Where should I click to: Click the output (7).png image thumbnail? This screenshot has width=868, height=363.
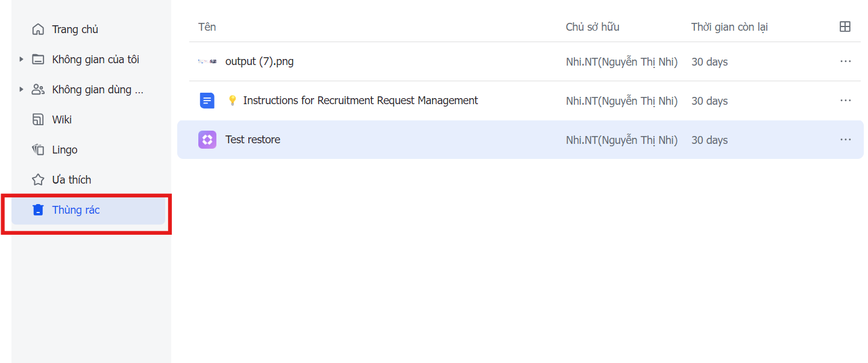[x=207, y=61]
